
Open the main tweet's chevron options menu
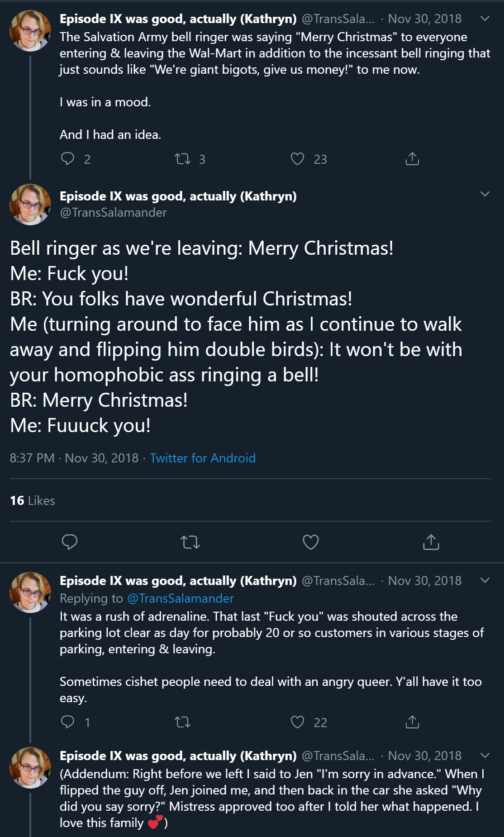pos(485,194)
